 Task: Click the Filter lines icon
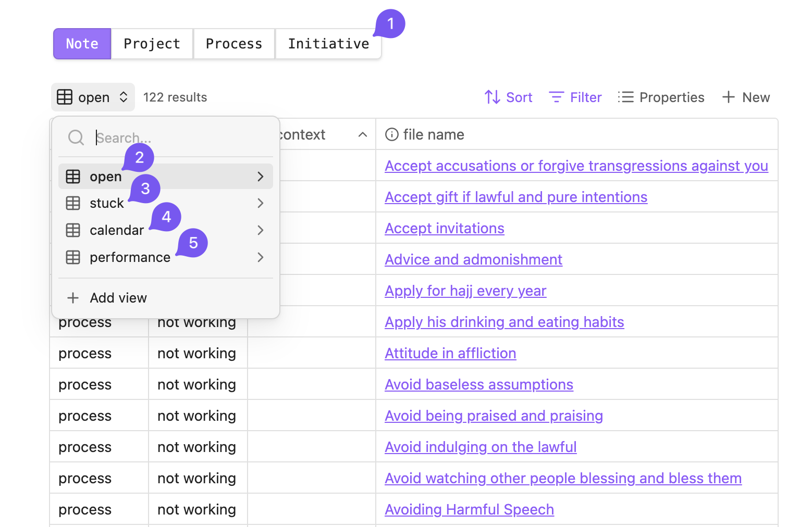556,97
